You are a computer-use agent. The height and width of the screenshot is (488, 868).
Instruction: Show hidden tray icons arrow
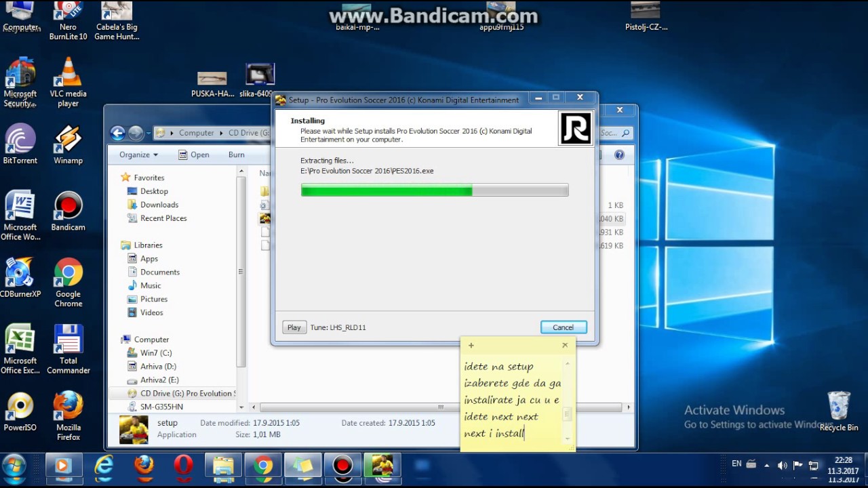(767, 466)
